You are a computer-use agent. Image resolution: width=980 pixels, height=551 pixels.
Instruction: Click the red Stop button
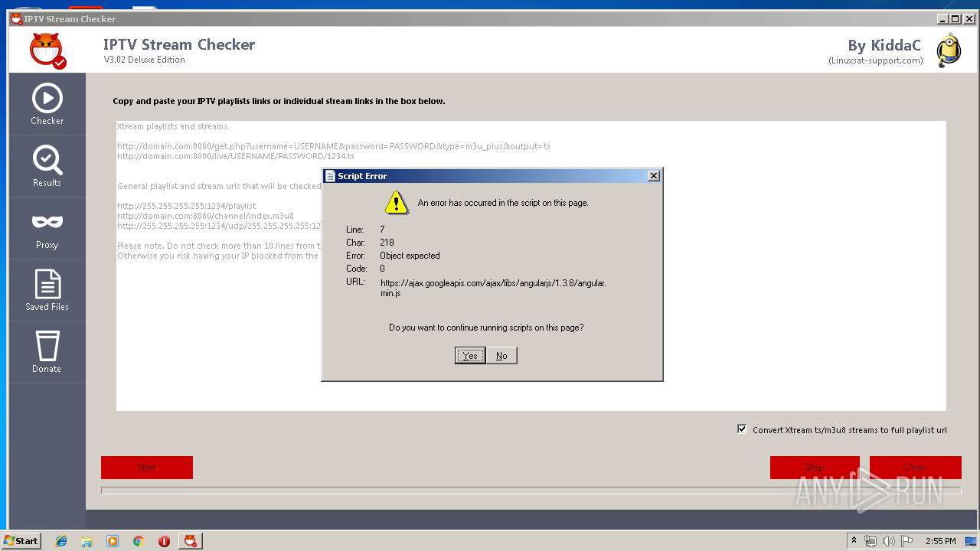click(x=815, y=468)
